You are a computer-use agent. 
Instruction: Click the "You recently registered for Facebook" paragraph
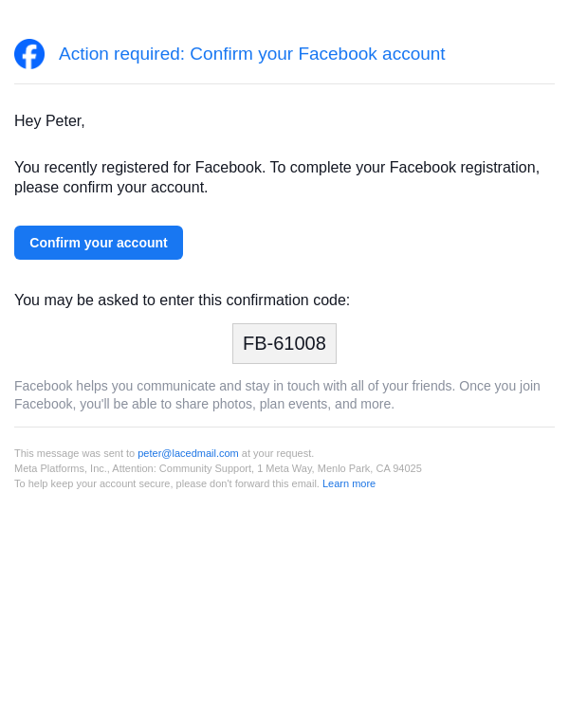click(277, 168)
